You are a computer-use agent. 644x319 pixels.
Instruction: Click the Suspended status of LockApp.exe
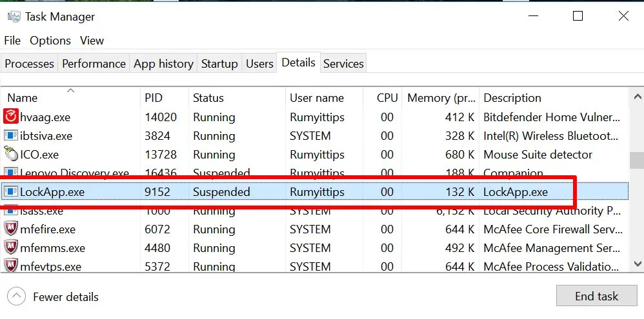click(221, 191)
